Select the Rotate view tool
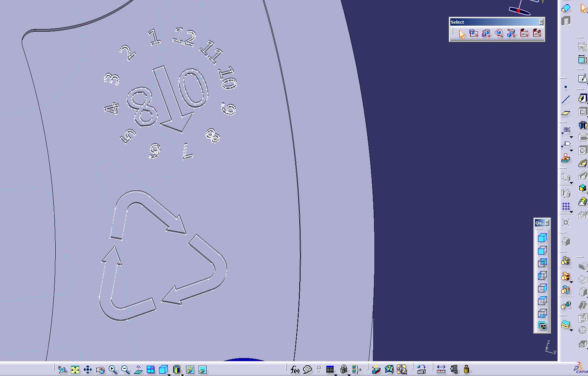Screen dimensions: 588x376 pos(100,370)
